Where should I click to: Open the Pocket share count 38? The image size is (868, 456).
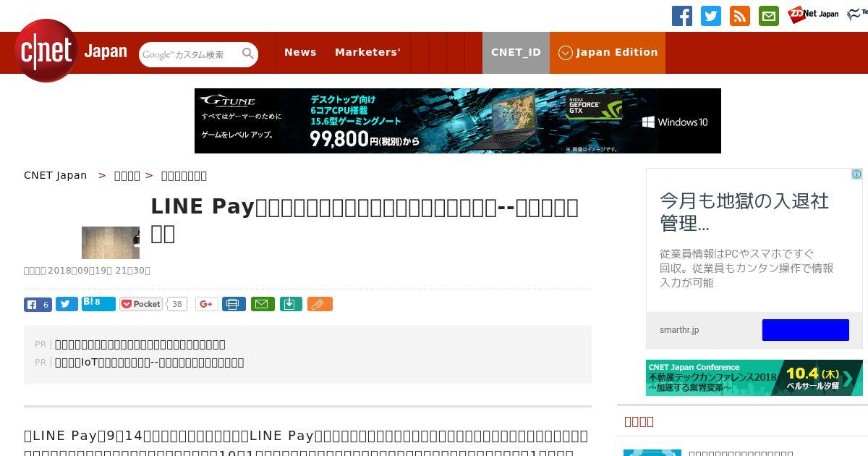pyautogui.click(x=176, y=304)
